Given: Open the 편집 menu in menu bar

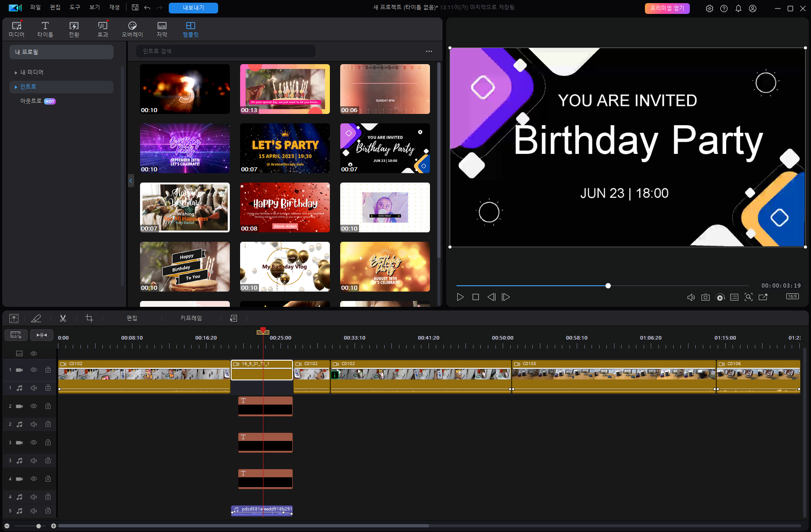Looking at the screenshot, I should [55, 8].
